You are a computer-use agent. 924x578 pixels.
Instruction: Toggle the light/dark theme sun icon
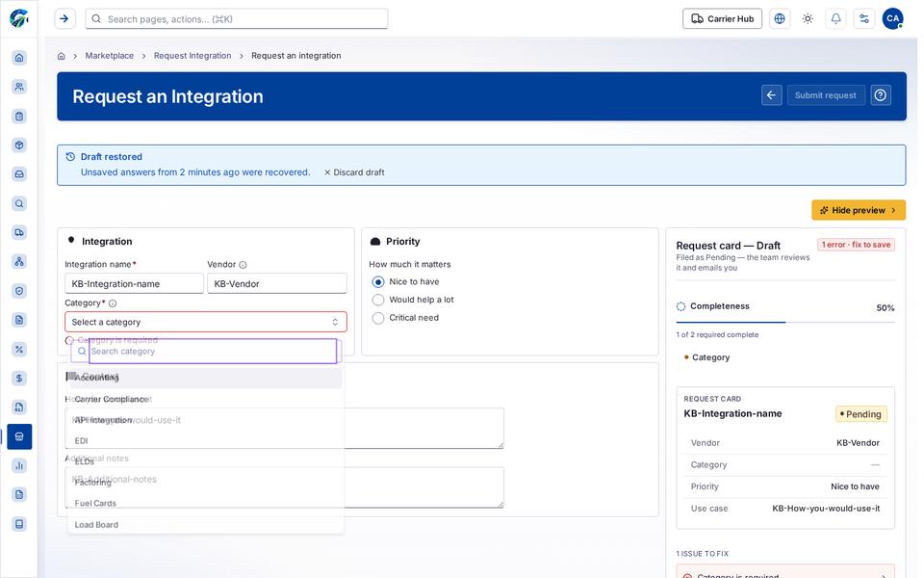coord(808,19)
